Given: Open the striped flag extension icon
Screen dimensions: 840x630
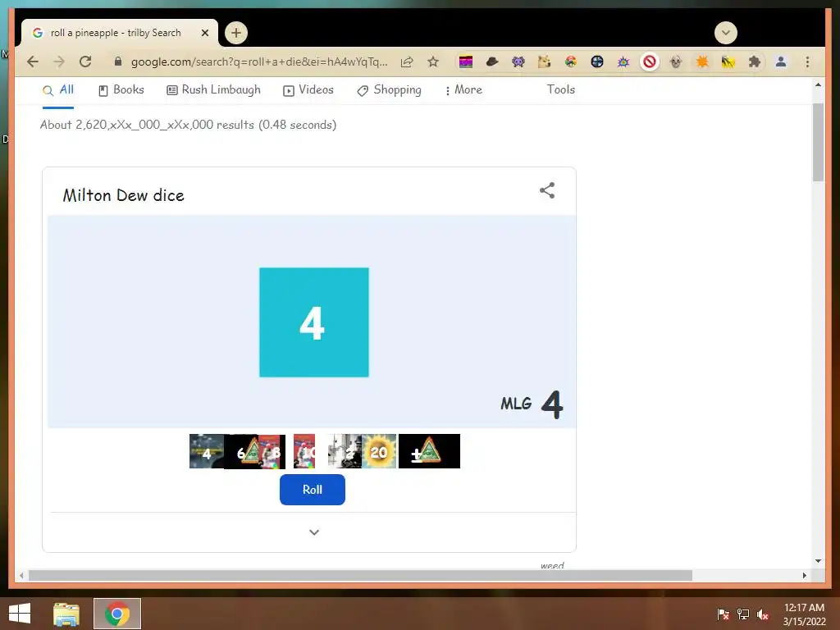Looking at the screenshot, I should [x=466, y=62].
